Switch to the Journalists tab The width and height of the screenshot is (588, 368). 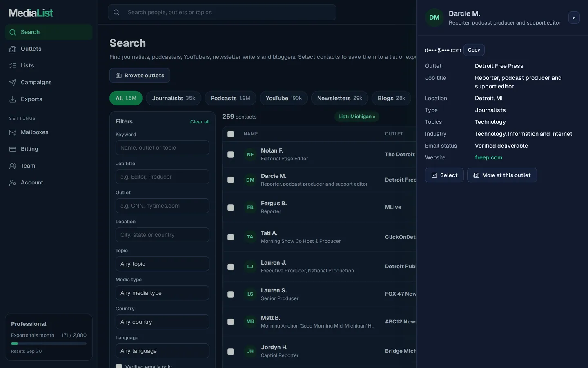tap(174, 98)
